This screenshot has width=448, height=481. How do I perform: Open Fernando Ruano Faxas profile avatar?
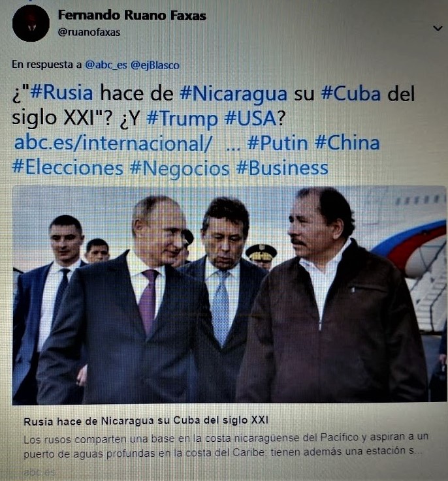tap(31, 23)
